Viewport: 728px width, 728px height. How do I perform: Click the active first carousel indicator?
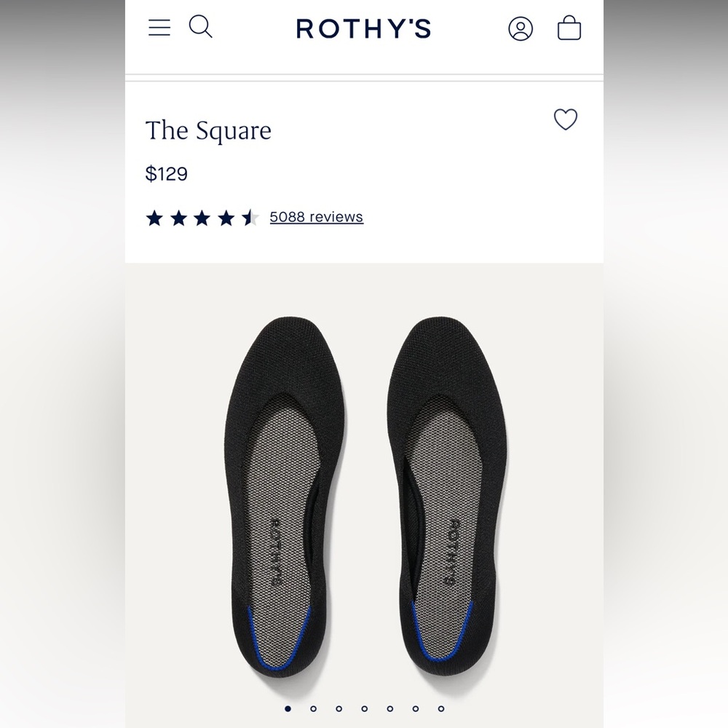[288, 708]
